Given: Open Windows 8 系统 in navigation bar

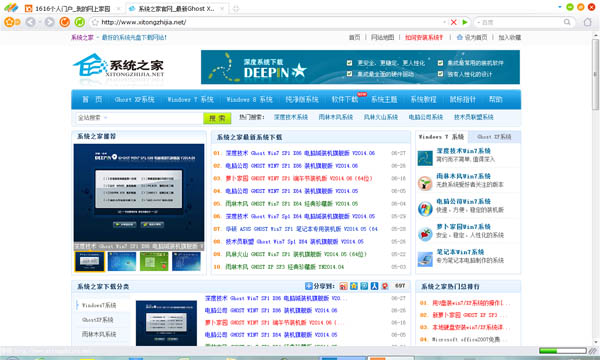Looking at the screenshot, I should pos(249,99).
